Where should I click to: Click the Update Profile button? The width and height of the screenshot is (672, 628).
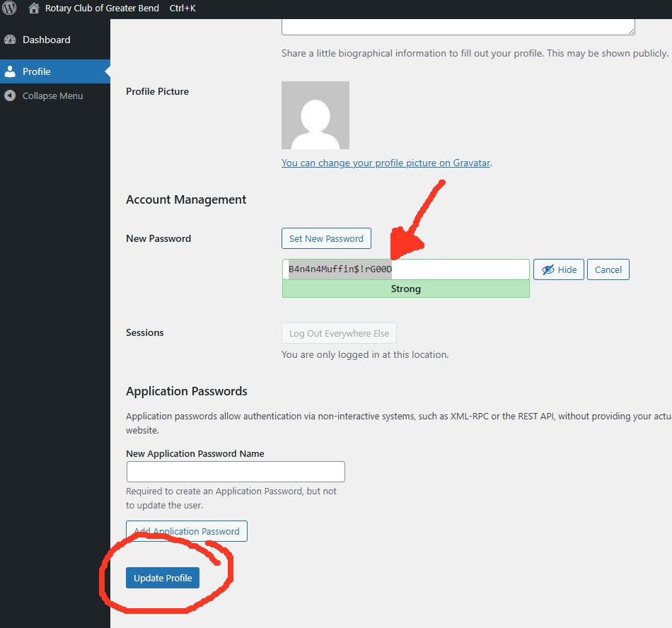[163, 578]
